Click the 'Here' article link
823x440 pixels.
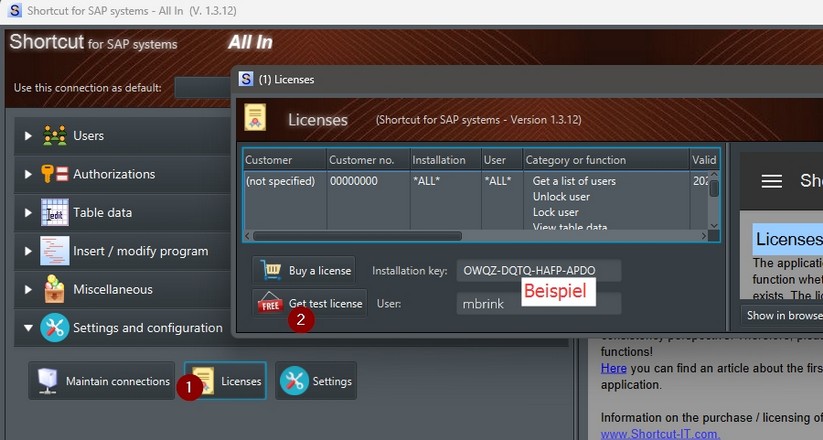coord(613,368)
